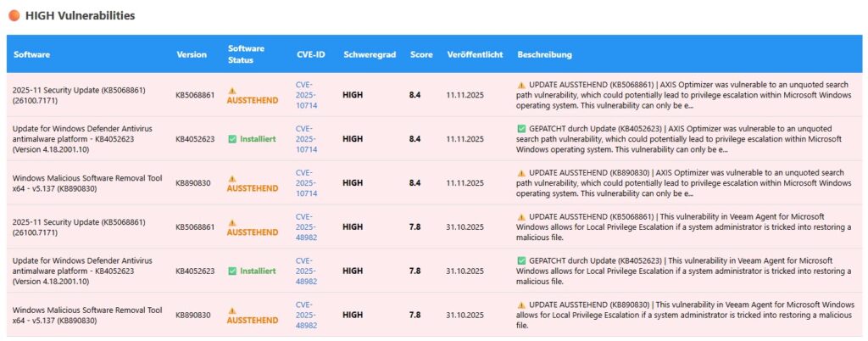Click green GEPATCHT checkmark in Veeam Agent description
The image size is (868, 341).
(521, 260)
